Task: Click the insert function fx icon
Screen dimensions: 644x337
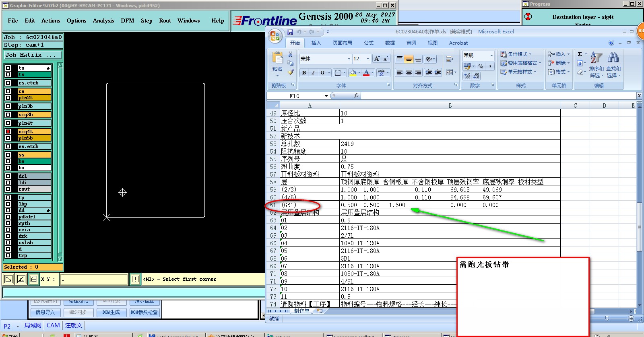Action: point(356,96)
